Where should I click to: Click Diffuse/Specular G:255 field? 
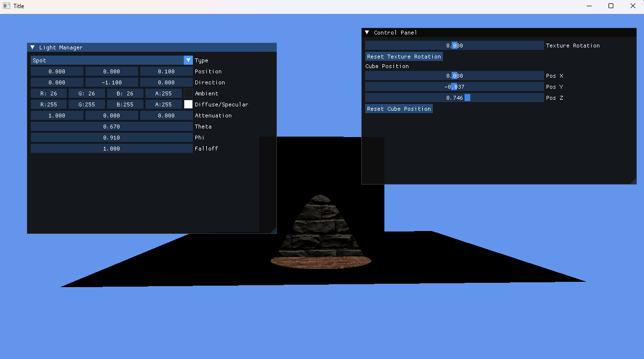point(87,104)
